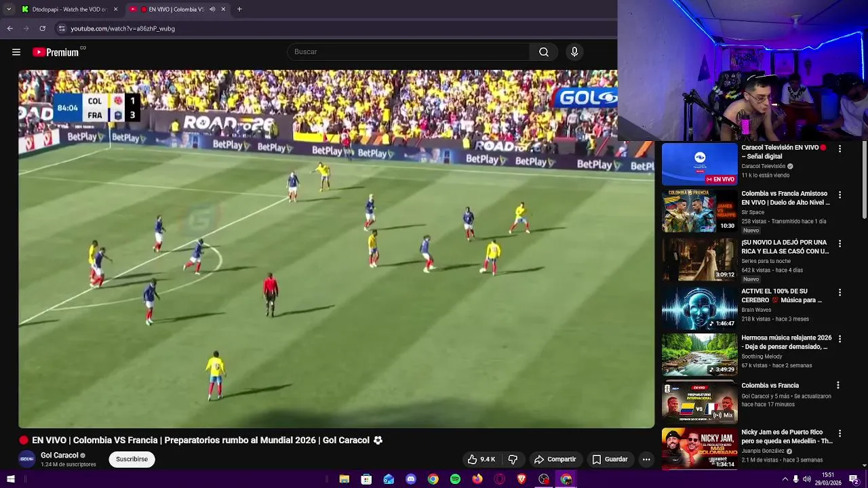
Task: Open options for Nicky Jam video
Action: point(840,433)
